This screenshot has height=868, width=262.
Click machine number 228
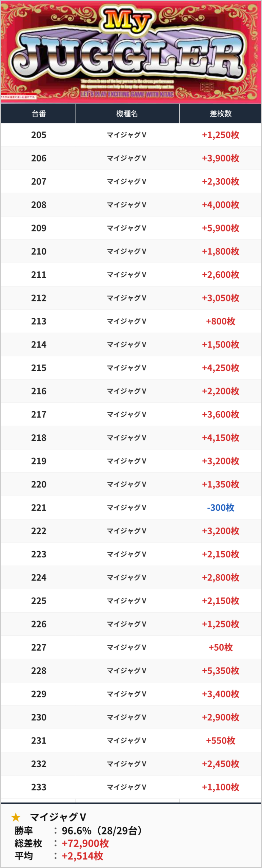pos(39,671)
